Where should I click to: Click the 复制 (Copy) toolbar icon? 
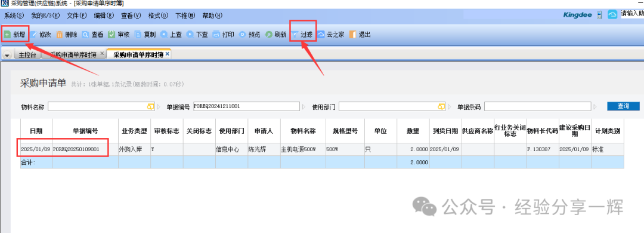point(138,35)
